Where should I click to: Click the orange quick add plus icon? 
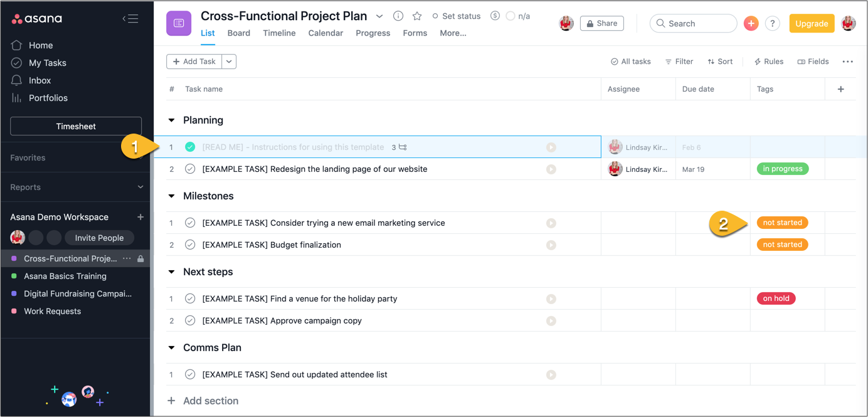tap(751, 24)
